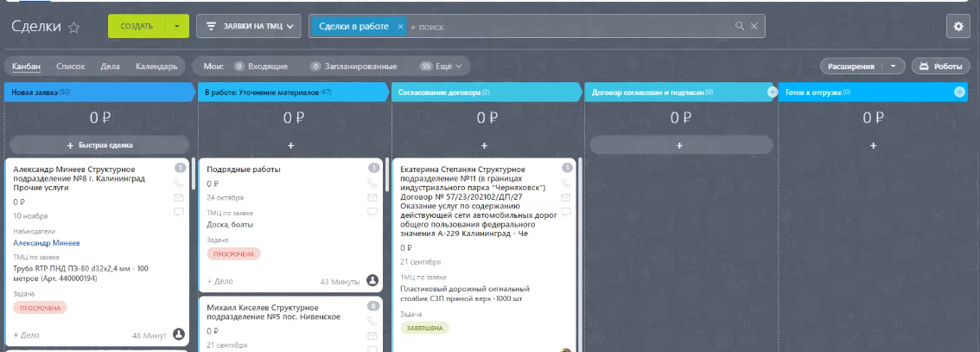The width and height of the screenshot is (980, 352).
Task: Add a stage after Готов к отгрузке
Action: tap(959, 92)
